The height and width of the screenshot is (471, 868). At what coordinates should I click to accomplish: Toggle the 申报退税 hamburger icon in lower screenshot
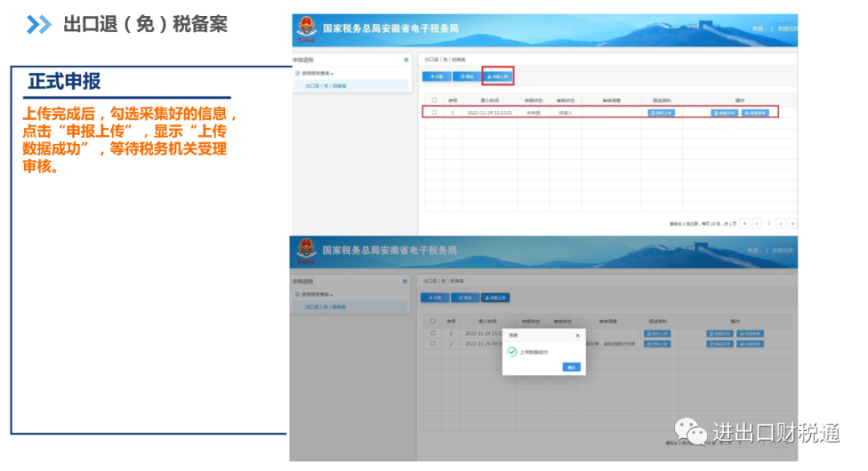point(404,281)
